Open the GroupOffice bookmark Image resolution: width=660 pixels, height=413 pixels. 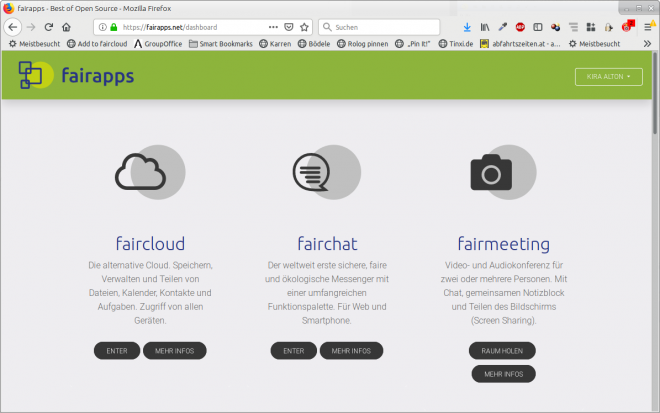[x=158, y=44]
